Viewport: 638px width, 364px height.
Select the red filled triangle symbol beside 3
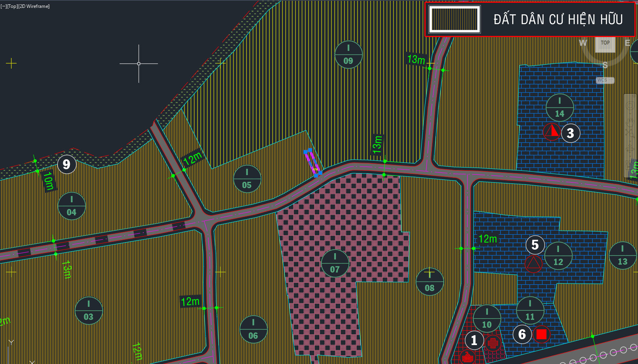tap(552, 132)
